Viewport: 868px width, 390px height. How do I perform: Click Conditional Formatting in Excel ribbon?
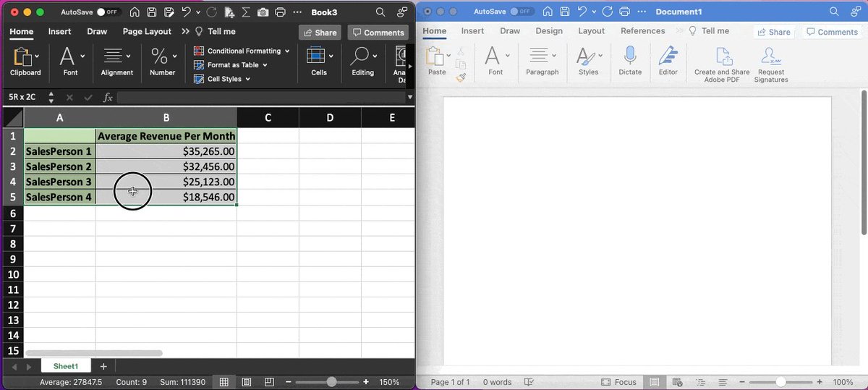coord(242,51)
